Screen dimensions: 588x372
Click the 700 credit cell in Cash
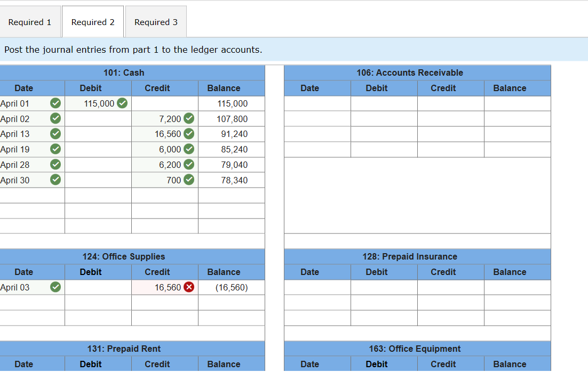pos(165,180)
